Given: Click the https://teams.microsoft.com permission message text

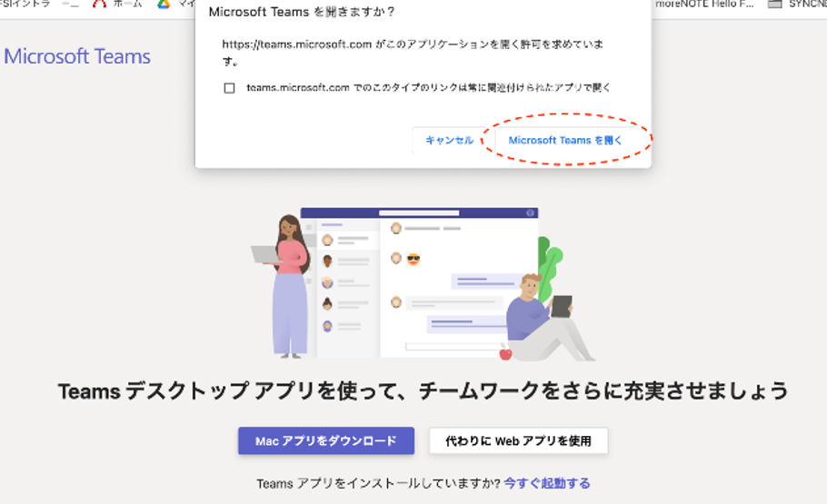Looking at the screenshot, I should point(413,52).
